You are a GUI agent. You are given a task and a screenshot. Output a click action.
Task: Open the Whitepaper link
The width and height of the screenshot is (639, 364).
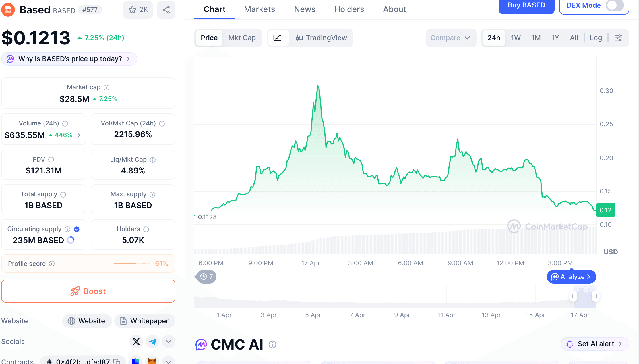coord(145,321)
